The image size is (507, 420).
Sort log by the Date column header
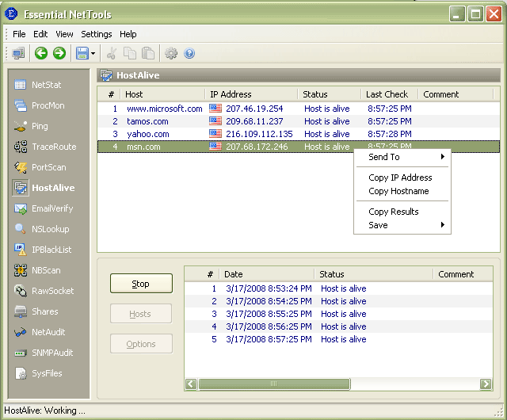[x=267, y=274]
